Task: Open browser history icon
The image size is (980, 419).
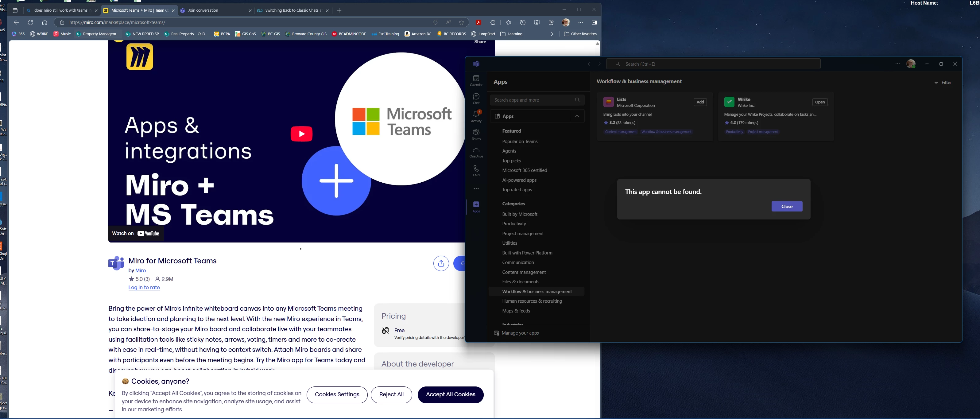Action: [x=523, y=22]
